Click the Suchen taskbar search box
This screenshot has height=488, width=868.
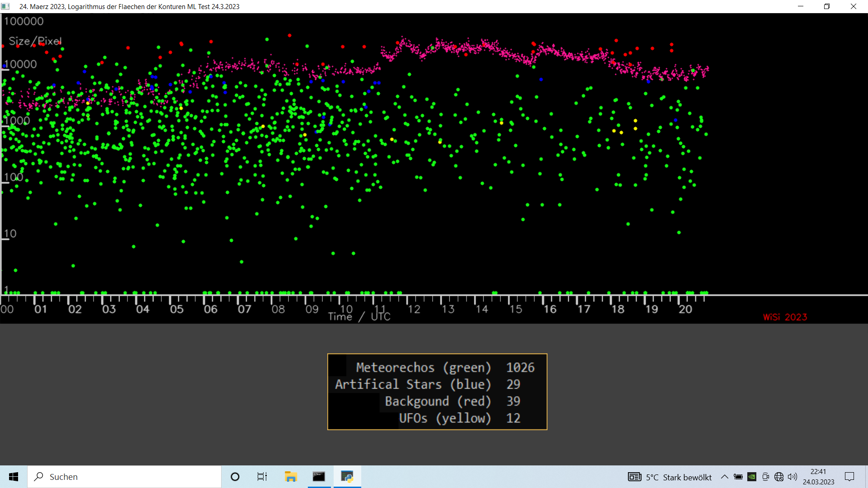(124, 477)
